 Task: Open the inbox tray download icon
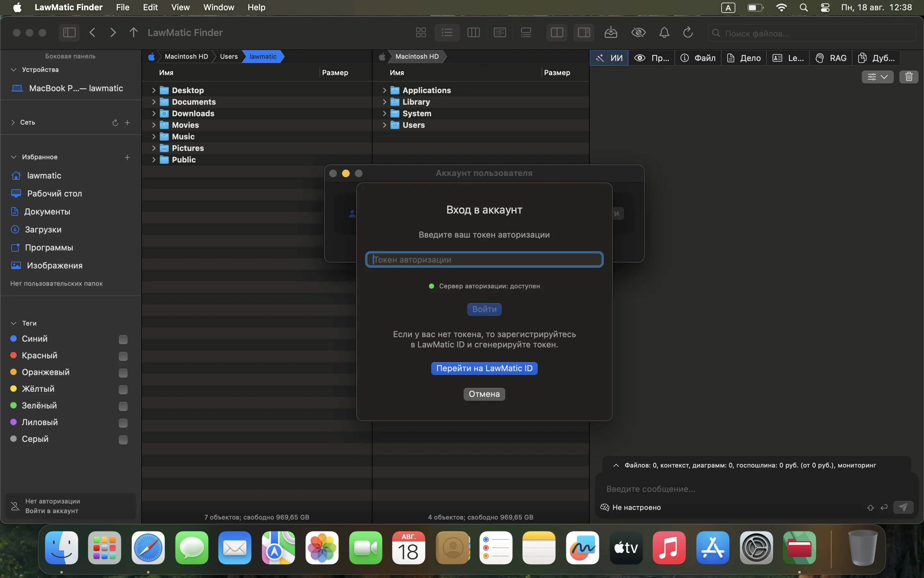pyautogui.click(x=611, y=32)
